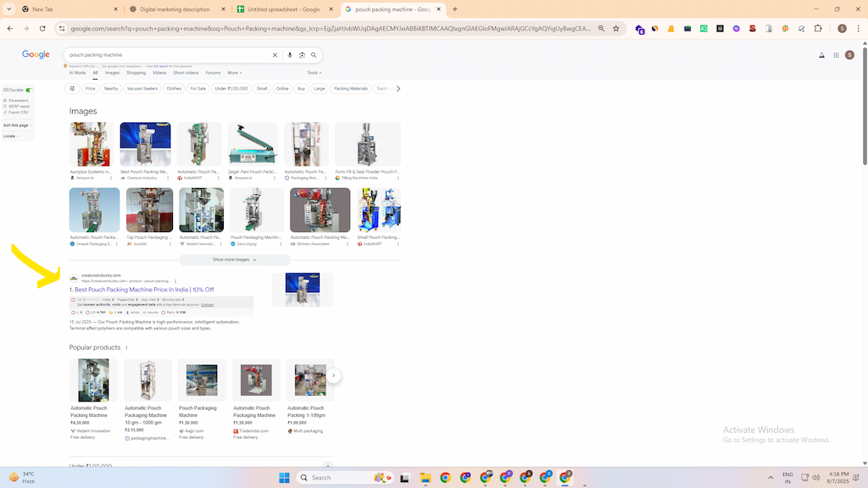This screenshot has height=488, width=868.
Task: Open the Google apps grid icon
Action: [834, 54]
